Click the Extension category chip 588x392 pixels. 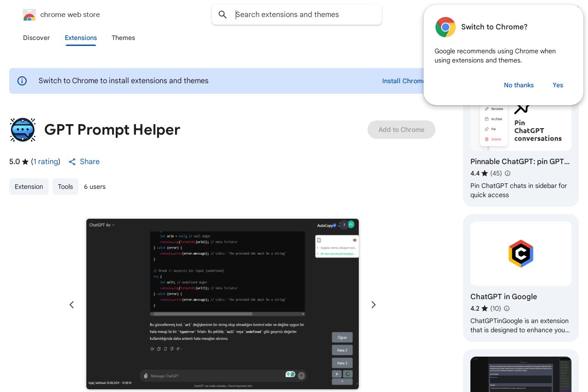coord(29,187)
